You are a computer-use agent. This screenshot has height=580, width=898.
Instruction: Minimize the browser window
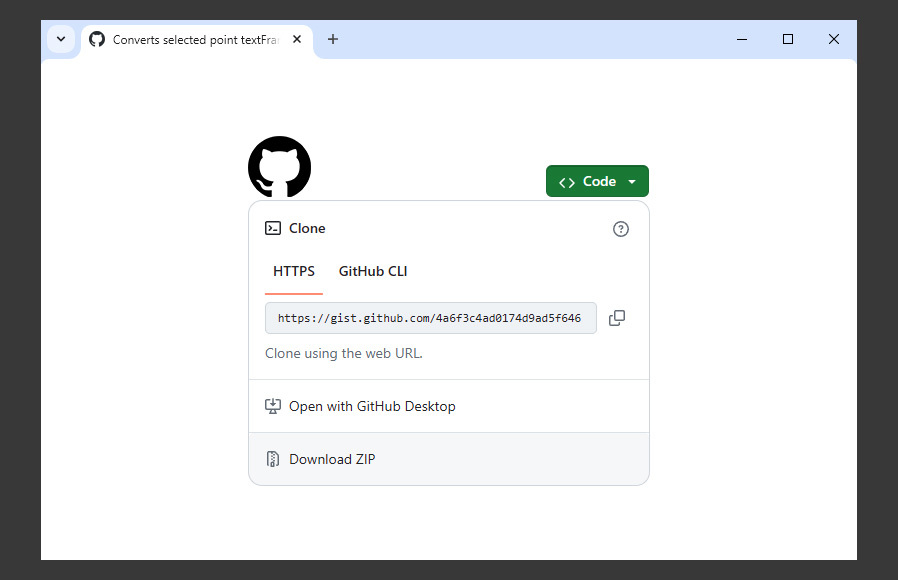(x=742, y=40)
